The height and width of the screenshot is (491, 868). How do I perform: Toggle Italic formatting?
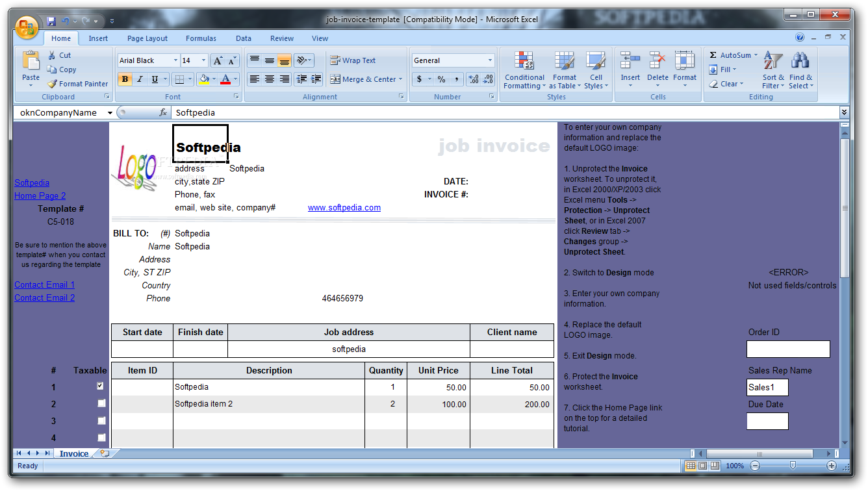click(x=140, y=79)
